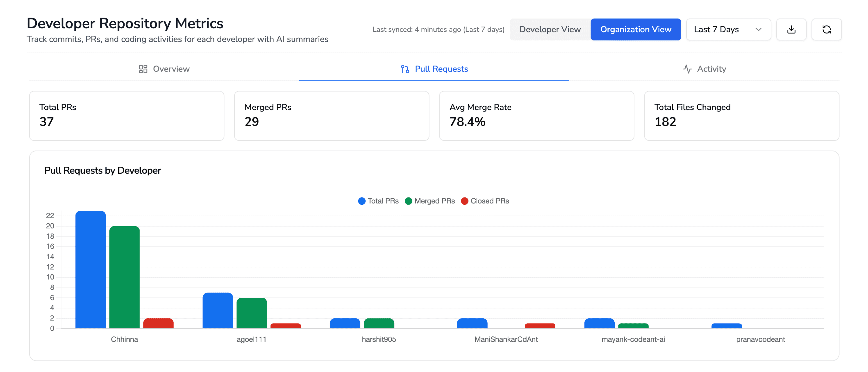Screen dimensions: 868x372
Task: Click the Merged PRs legend label
Action: coord(434,201)
